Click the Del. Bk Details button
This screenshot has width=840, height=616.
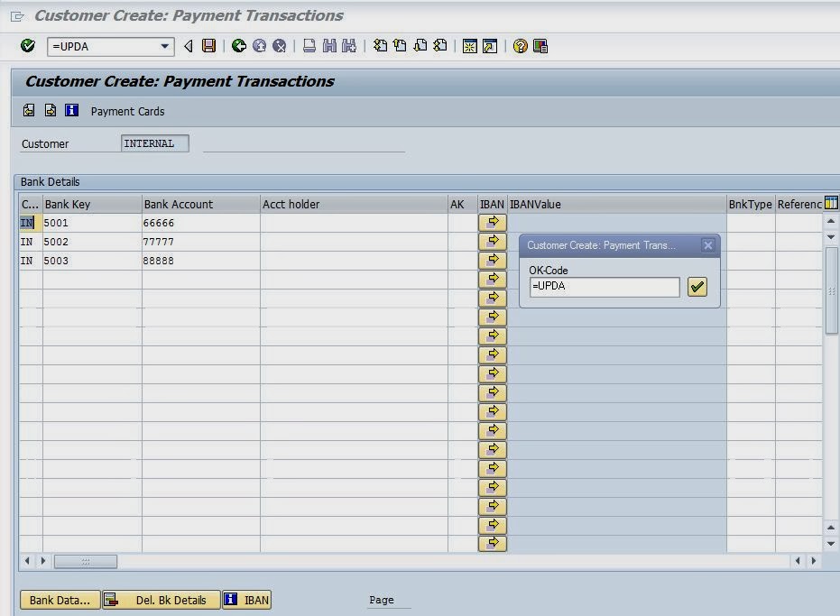pos(161,599)
